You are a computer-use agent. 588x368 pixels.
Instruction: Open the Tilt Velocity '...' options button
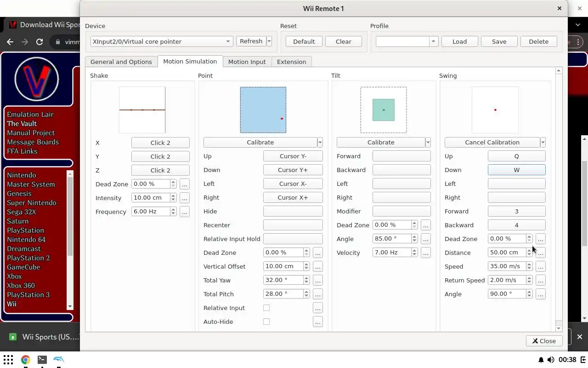click(425, 253)
